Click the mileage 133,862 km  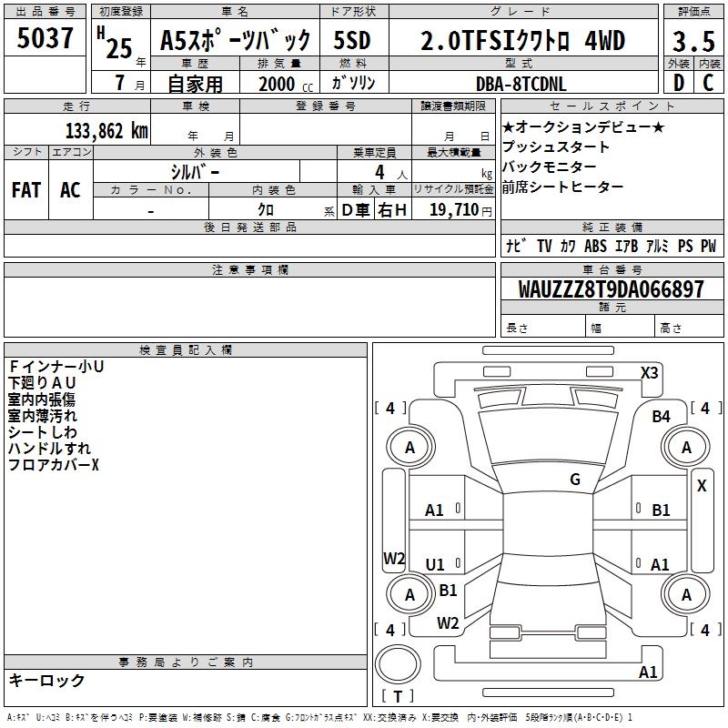pos(106,131)
